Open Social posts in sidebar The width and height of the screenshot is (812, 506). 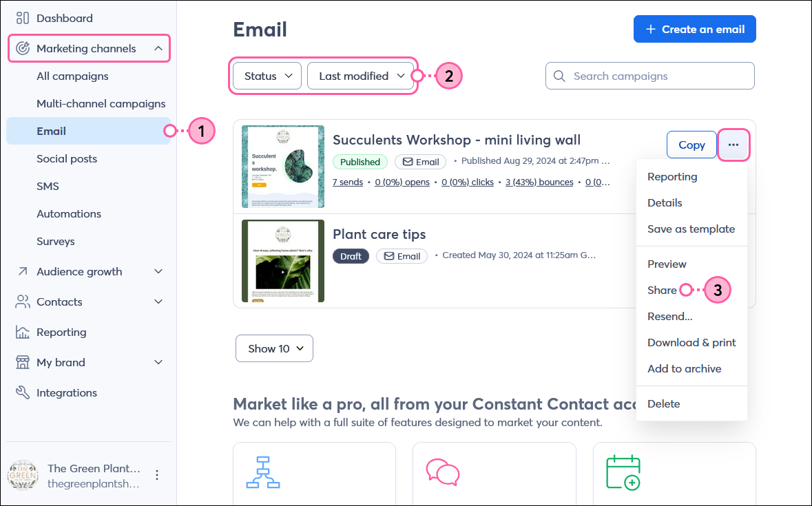pos(67,159)
